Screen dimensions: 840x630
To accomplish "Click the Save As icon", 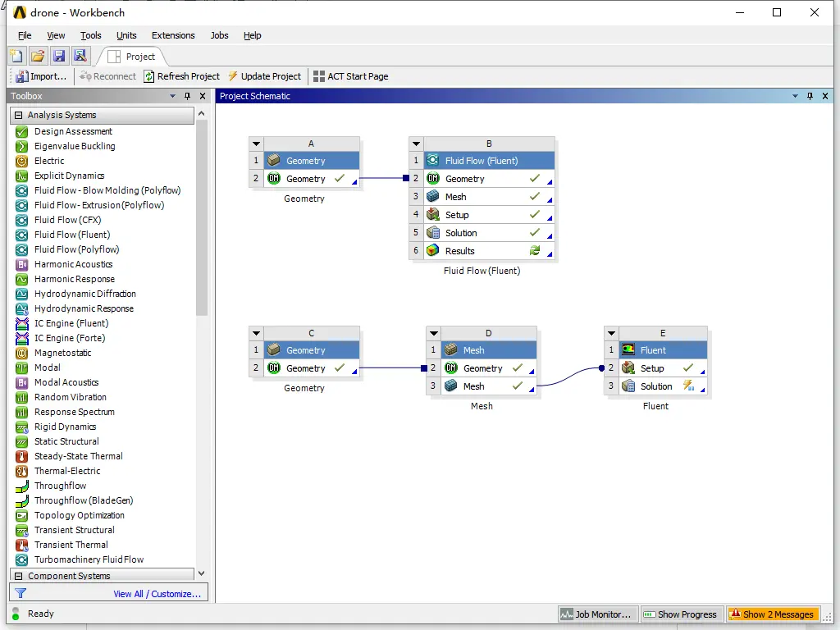I will (80, 57).
